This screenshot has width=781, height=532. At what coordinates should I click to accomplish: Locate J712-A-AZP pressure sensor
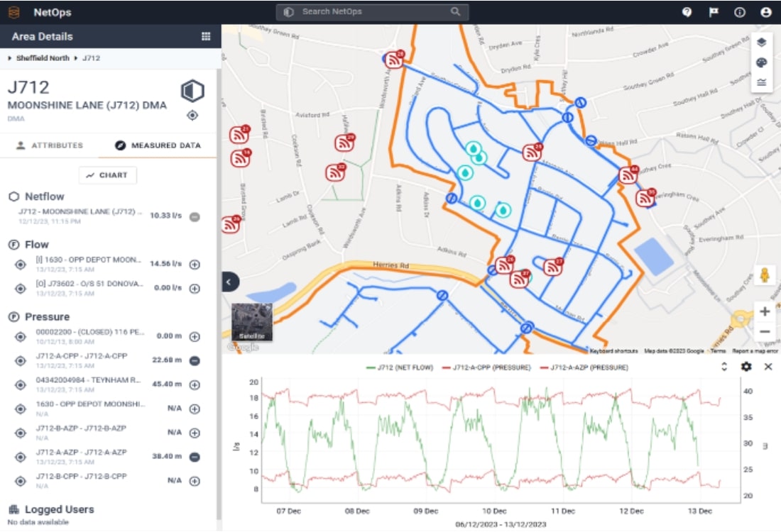click(x=21, y=457)
